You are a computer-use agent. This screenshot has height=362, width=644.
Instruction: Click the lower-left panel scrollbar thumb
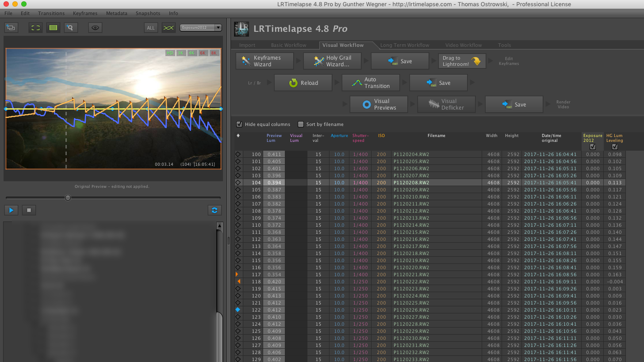tap(219, 337)
